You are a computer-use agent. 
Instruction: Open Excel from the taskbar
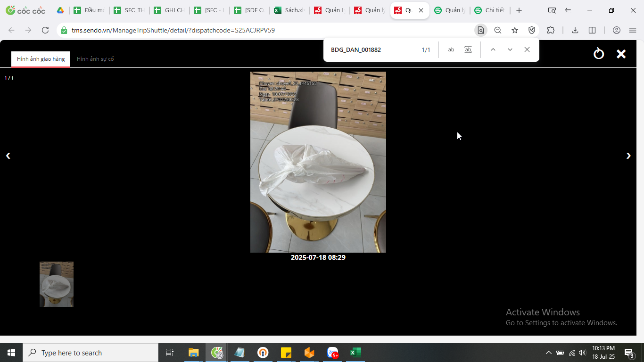[x=355, y=353]
